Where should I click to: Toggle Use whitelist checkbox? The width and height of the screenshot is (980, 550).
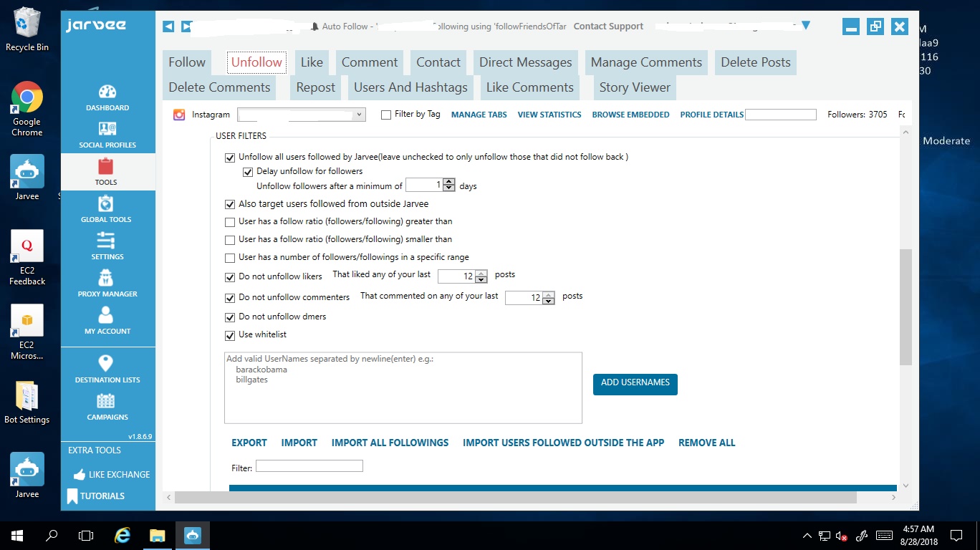click(230, 335)
